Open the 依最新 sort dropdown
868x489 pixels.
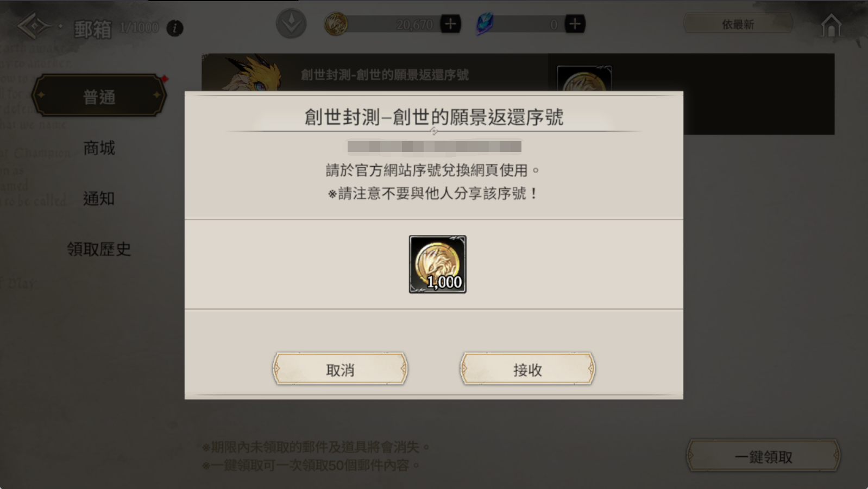pos(738,24)
